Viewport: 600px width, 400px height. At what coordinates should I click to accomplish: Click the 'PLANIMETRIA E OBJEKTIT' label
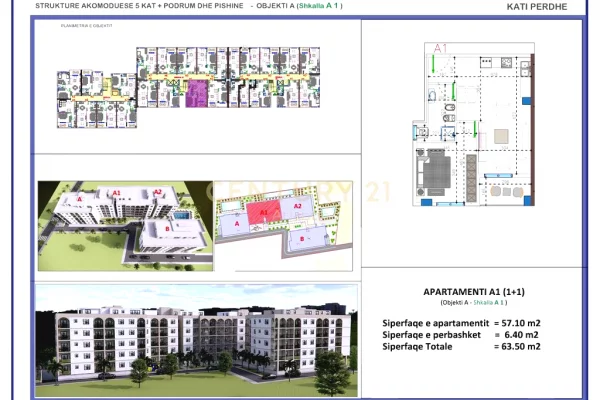point(86,26)
